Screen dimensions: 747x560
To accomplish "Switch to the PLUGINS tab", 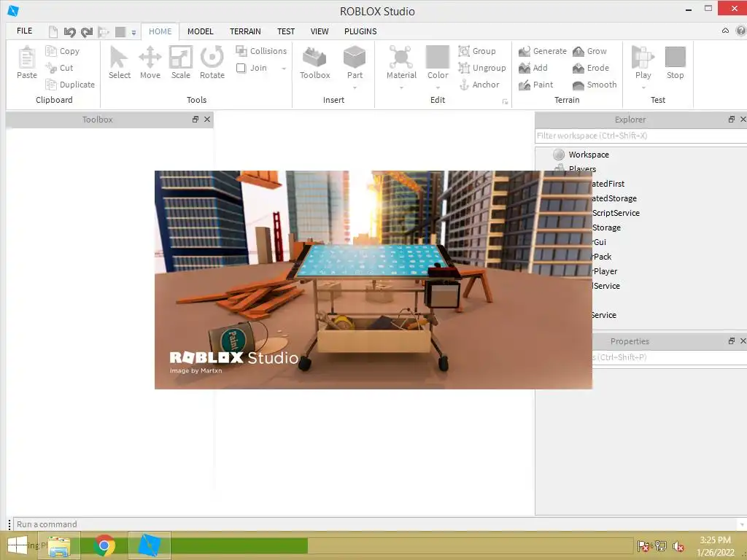I will pos(360,31).
